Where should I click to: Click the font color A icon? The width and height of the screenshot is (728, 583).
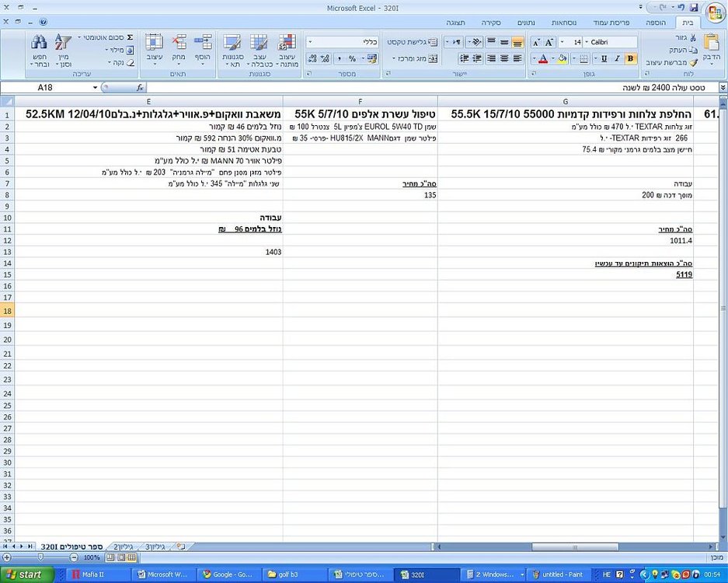coord(543,58)
